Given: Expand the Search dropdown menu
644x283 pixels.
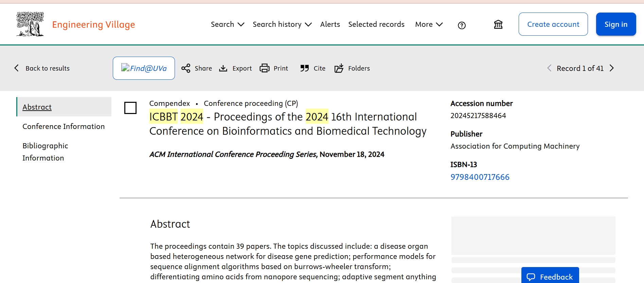Looking at the screenshot, I should tap(227, 24).
